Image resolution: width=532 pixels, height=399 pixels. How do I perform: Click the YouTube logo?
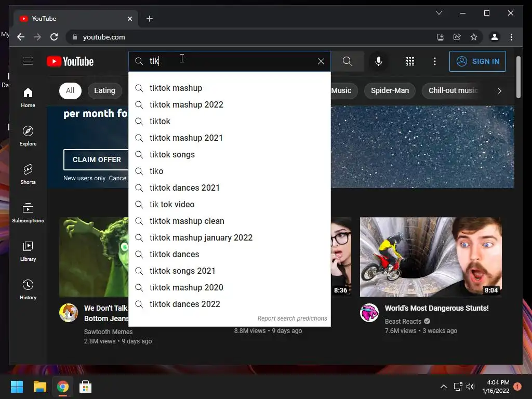70,61
